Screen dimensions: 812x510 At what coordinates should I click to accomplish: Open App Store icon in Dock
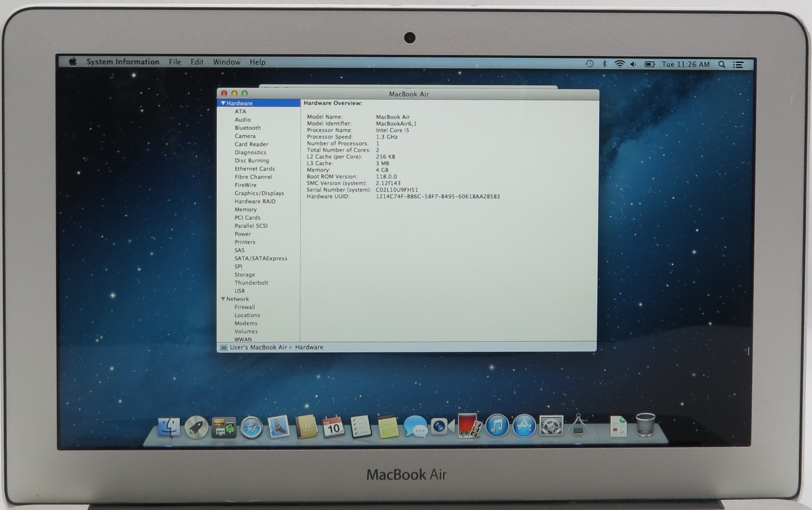point(524,426)
